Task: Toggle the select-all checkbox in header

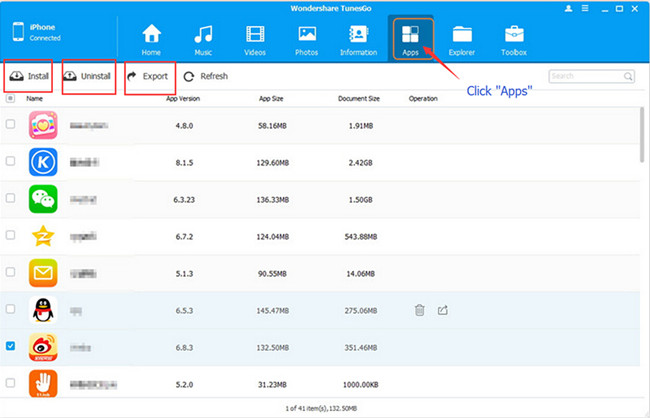Action: point(10,98)
